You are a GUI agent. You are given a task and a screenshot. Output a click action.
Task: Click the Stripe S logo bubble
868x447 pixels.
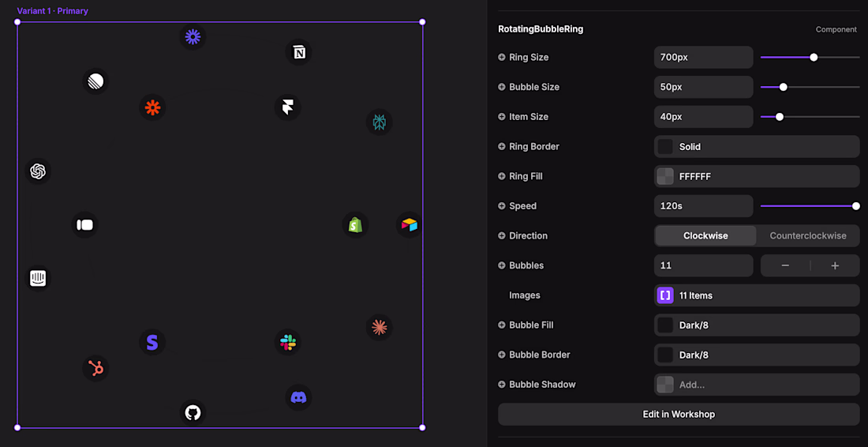[x=152, y=342]
